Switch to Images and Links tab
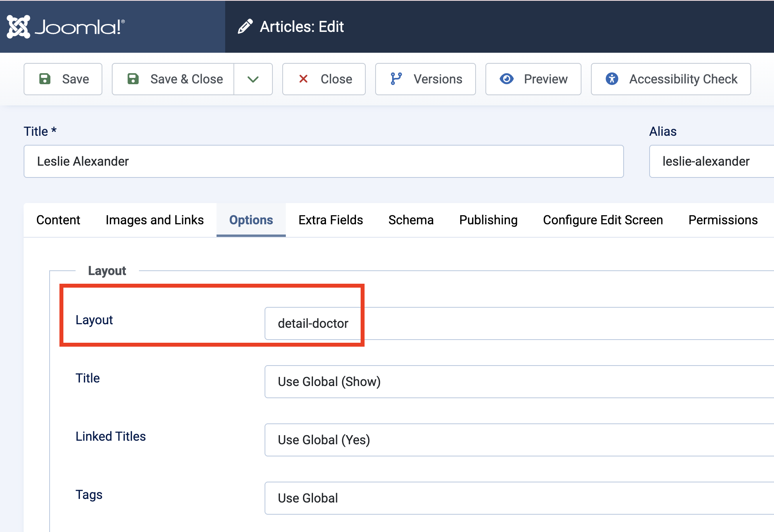774x532 pixels. point(155,220)
